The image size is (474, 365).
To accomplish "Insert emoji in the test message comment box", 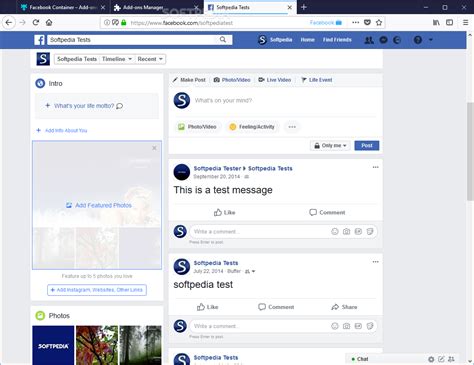I will click(335, 231).
